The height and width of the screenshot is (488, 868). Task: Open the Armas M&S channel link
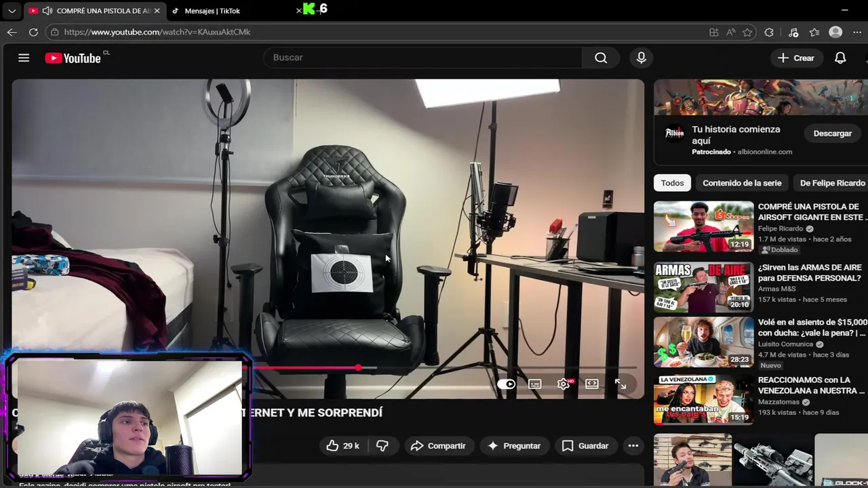pyautogui.click(x=776, y=289)
